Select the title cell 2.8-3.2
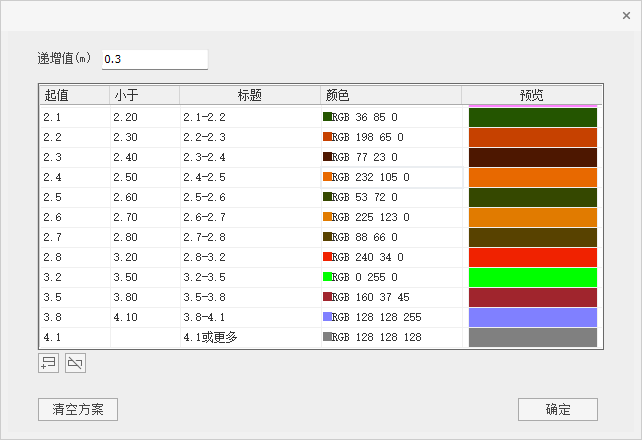Image resolution: width=642 pixels, height=440 pixels. 247,257
